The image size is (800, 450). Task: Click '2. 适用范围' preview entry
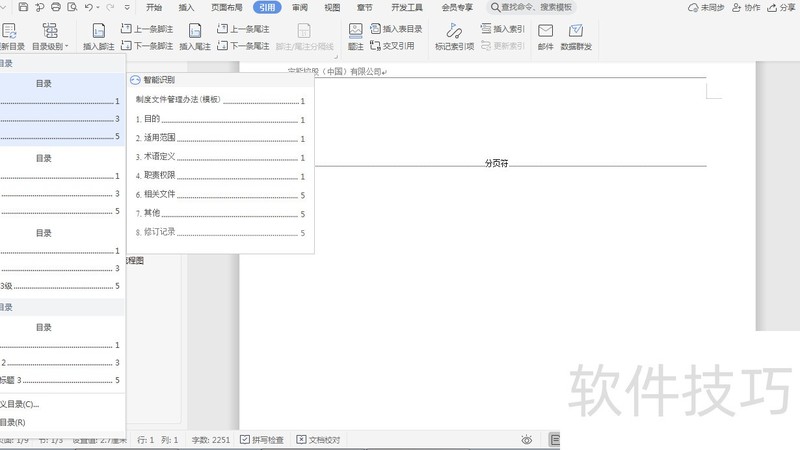click(220, 138)
